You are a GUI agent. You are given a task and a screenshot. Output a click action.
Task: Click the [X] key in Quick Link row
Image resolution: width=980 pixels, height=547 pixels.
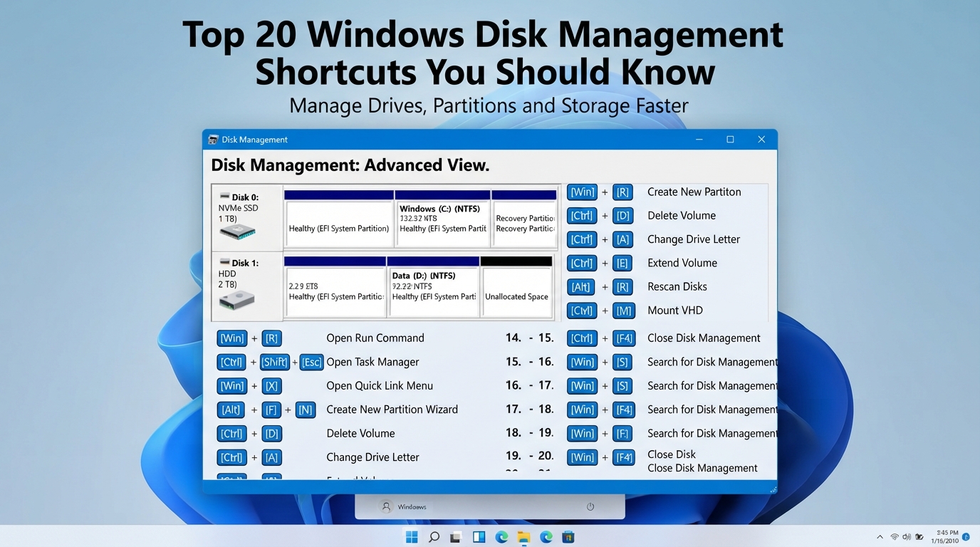(x=271, y=386)
